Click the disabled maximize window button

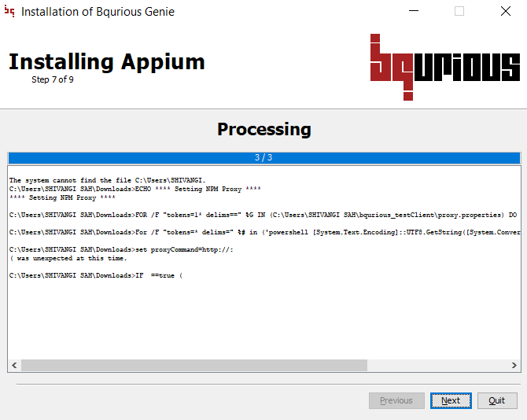click(x=459, y=12)
